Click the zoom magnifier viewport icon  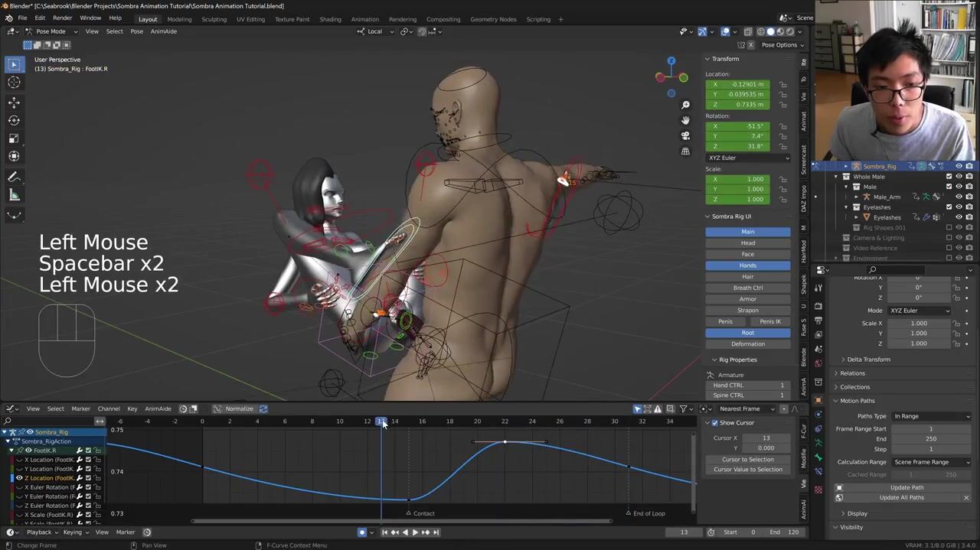coord(685,105)
